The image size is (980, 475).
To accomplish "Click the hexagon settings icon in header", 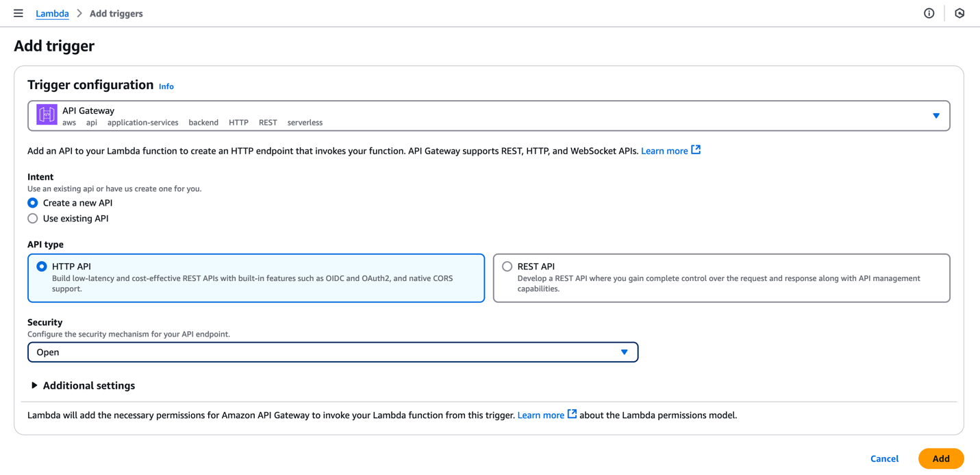I will click(959, 13).
